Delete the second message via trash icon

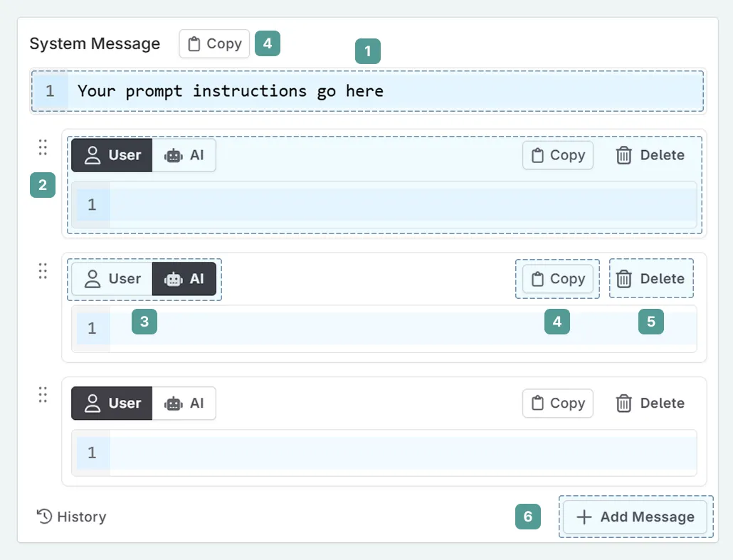[x=623, y=279]
